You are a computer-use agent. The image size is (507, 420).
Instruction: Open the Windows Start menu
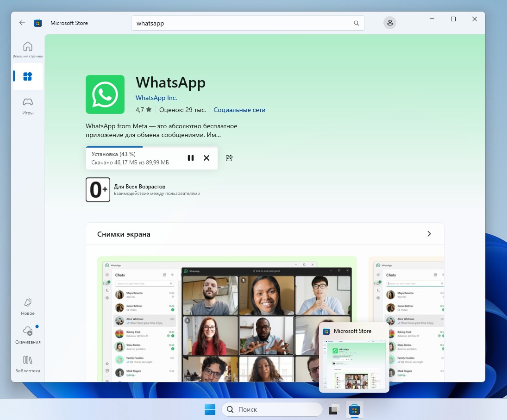pyautogui.click(x=210, y=410)
